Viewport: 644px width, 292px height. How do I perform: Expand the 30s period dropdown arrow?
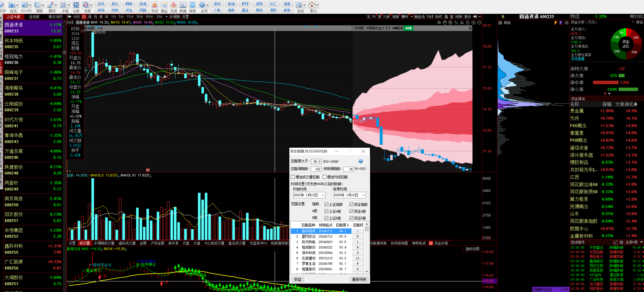tap(166, 17)
